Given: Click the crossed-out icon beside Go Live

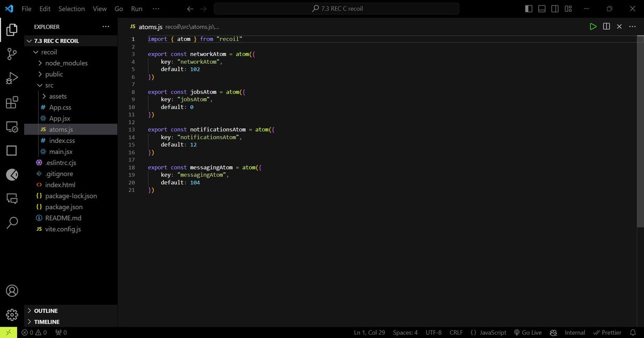Looking at the screenshot, I should (553, 333).
